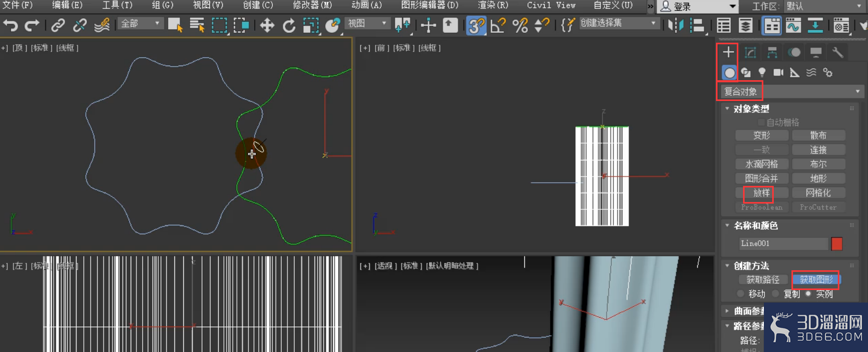Open the 复合对象 category dropdown
The image size is (868, 352).
coord(792,92)
